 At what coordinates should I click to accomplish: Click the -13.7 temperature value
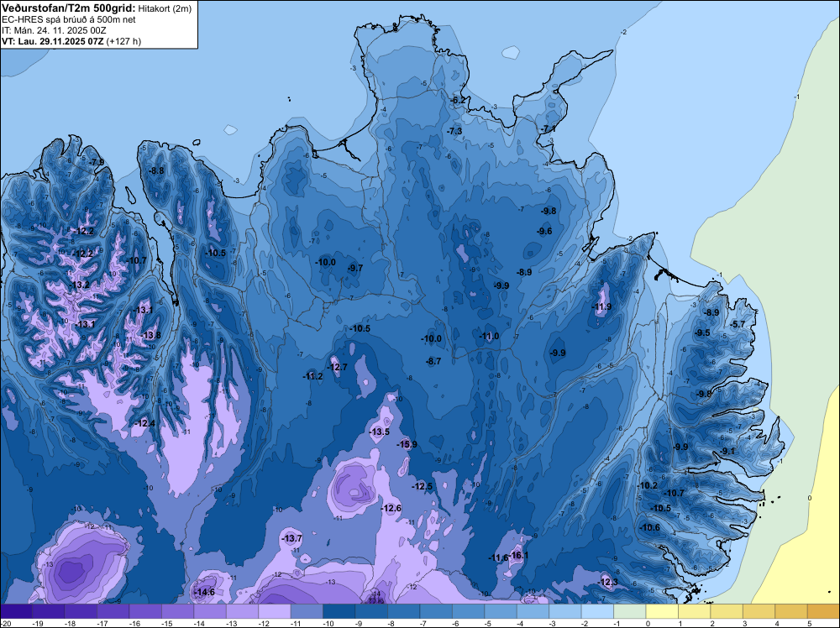[x=292, y=538]
